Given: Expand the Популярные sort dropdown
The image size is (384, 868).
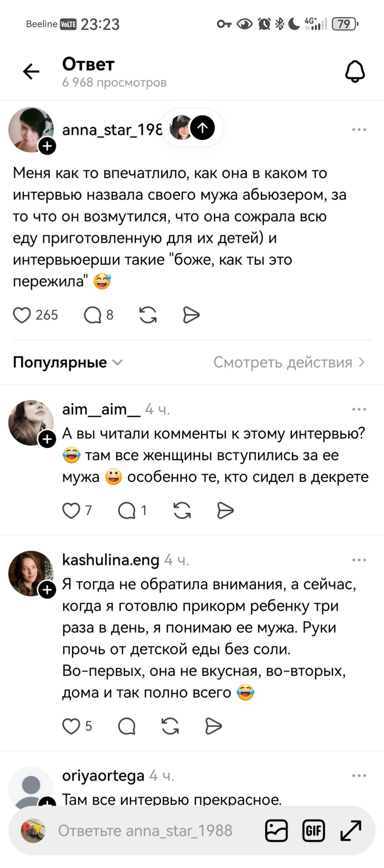Looking at the screenshot, I should coord(68,362).
